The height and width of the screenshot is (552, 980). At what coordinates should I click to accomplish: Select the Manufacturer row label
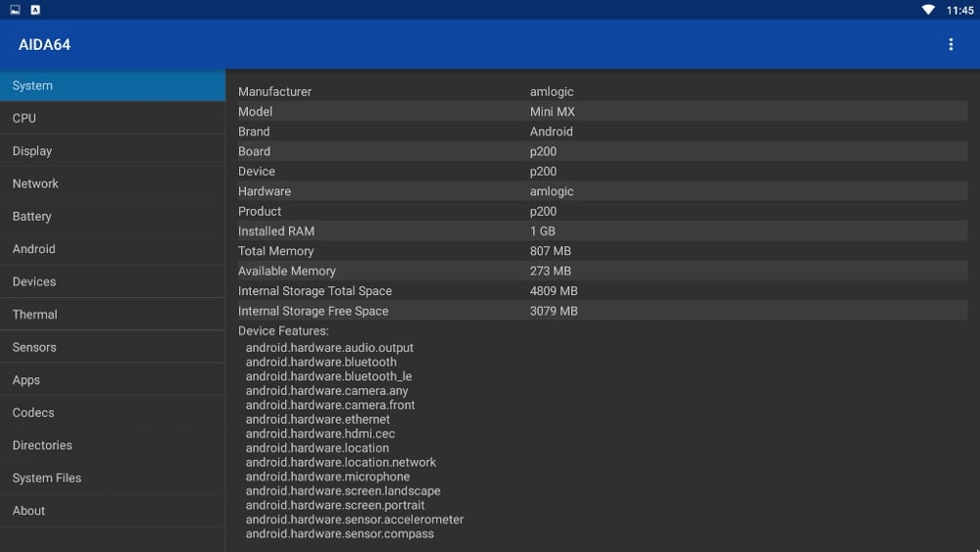pyautogui.click(x=274, y=91)
